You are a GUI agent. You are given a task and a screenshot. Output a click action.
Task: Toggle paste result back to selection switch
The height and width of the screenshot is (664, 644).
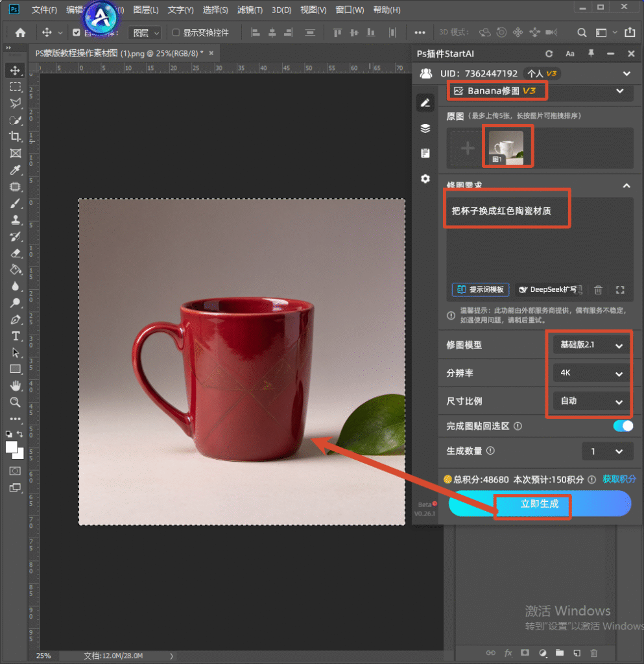(623, 426)
